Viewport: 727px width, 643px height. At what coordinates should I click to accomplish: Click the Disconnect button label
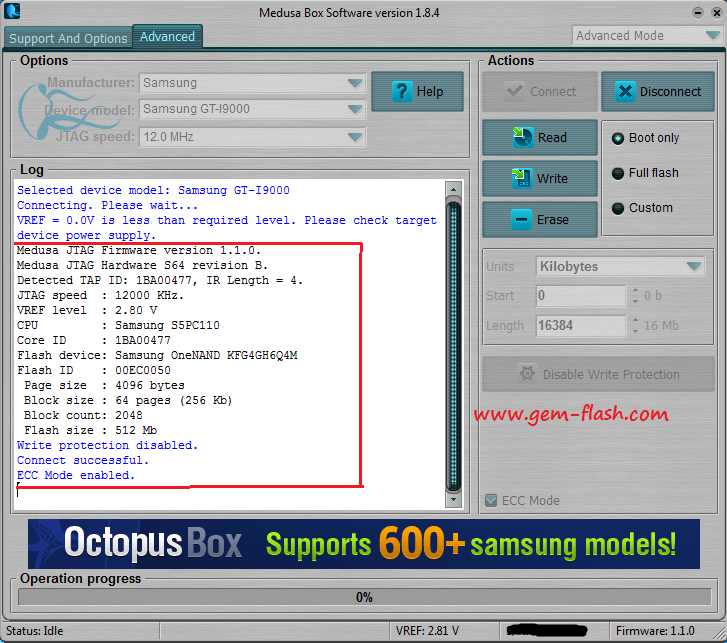click(670, 91)
